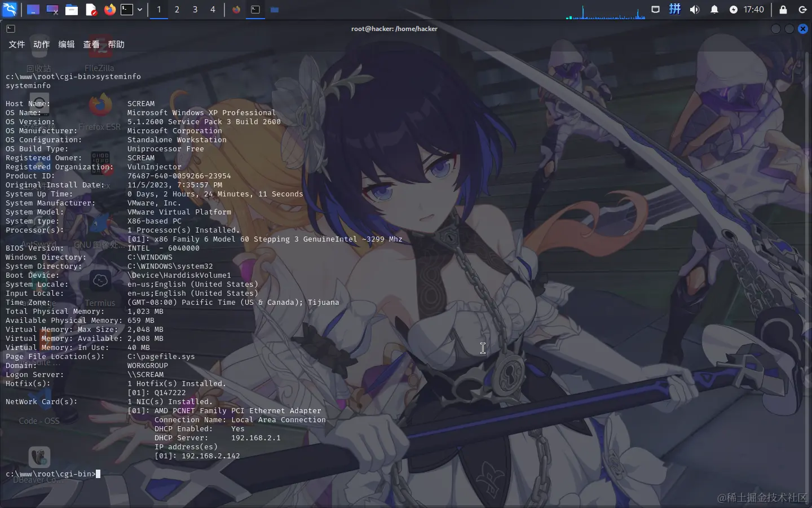Click the hotfix entry 'Q147222'

coord(170,393)
